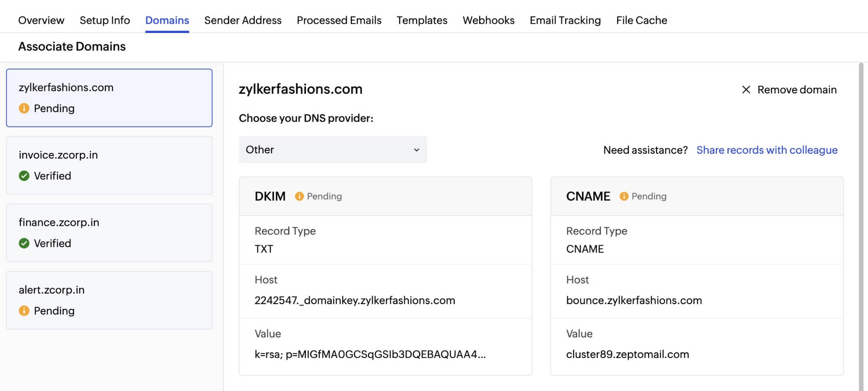The image size is (868, 391).
Task: Open the Sender Address tab
Action: click(x=243, y=20)
